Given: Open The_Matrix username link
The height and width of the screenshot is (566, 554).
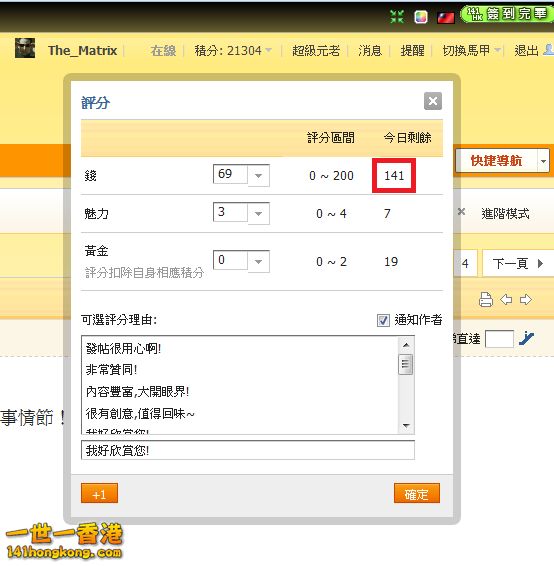Looking at the screenshot, I should (82, 51).
